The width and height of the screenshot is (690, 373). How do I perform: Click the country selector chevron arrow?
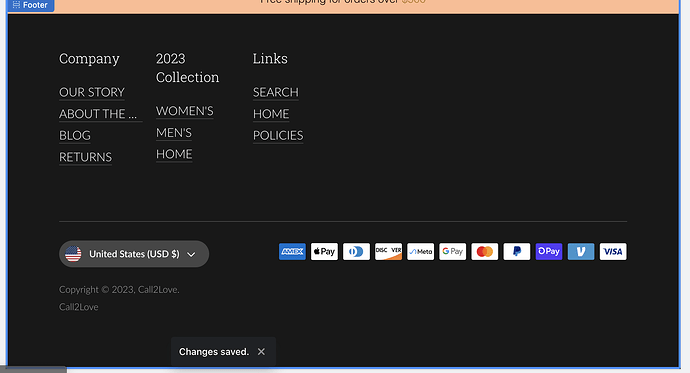[191, 254]
